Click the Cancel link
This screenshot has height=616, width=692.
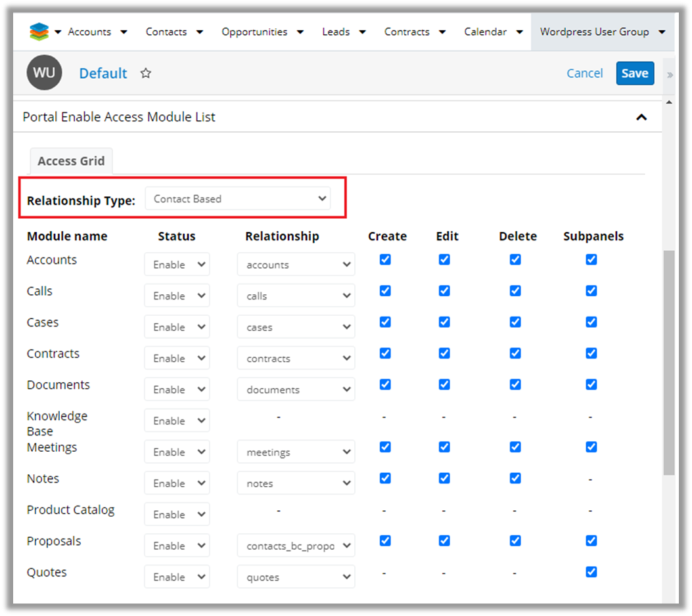pyautogui.click(x=584, y=74)
